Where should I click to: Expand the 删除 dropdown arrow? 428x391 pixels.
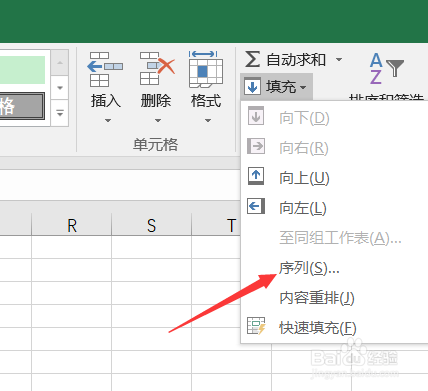pos(158,120)
